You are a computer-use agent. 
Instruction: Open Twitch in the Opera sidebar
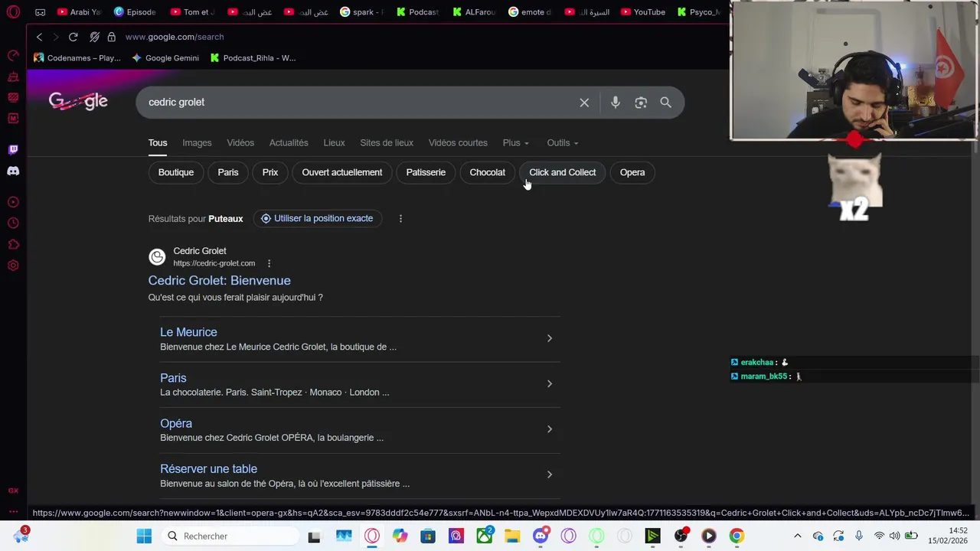[x=13, y=149]
